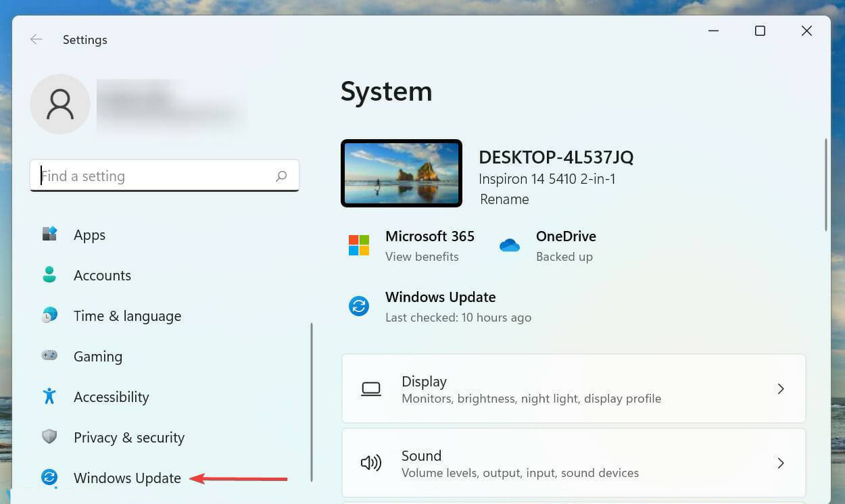Open View benefits under Microsoft 365

coord(422,257)
